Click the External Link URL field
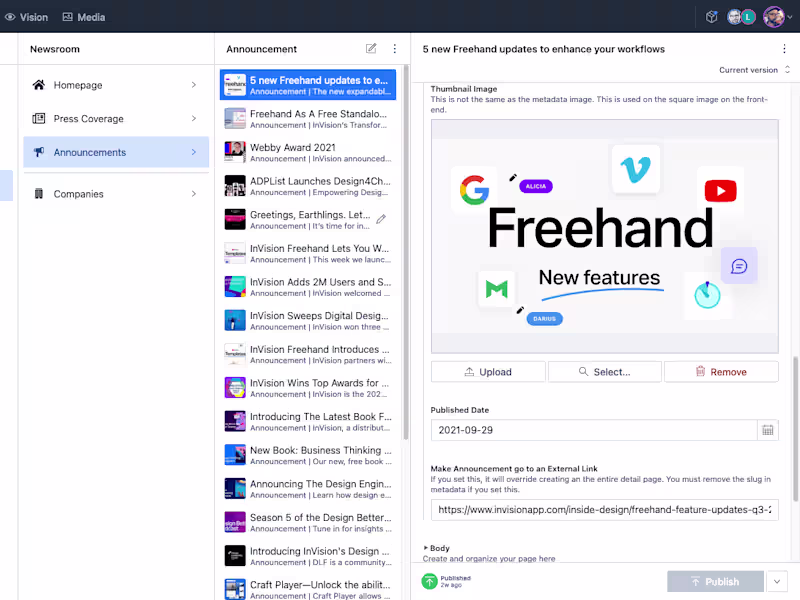 605,510
